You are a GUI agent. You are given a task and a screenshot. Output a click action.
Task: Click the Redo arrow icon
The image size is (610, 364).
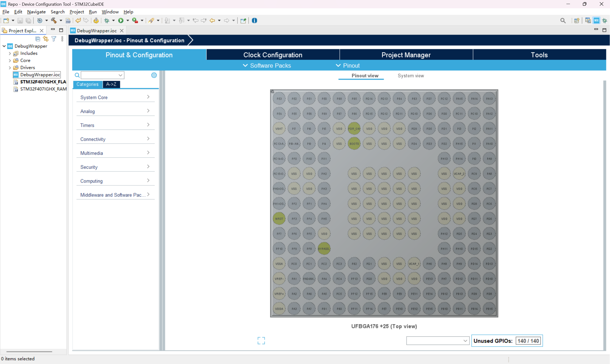point(86,20)
